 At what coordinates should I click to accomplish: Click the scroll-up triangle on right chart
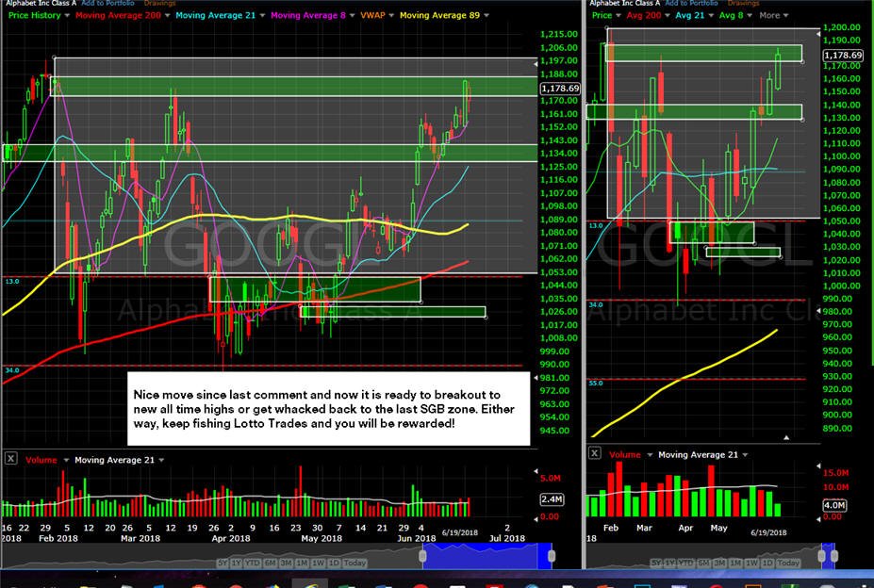[786, 438]
